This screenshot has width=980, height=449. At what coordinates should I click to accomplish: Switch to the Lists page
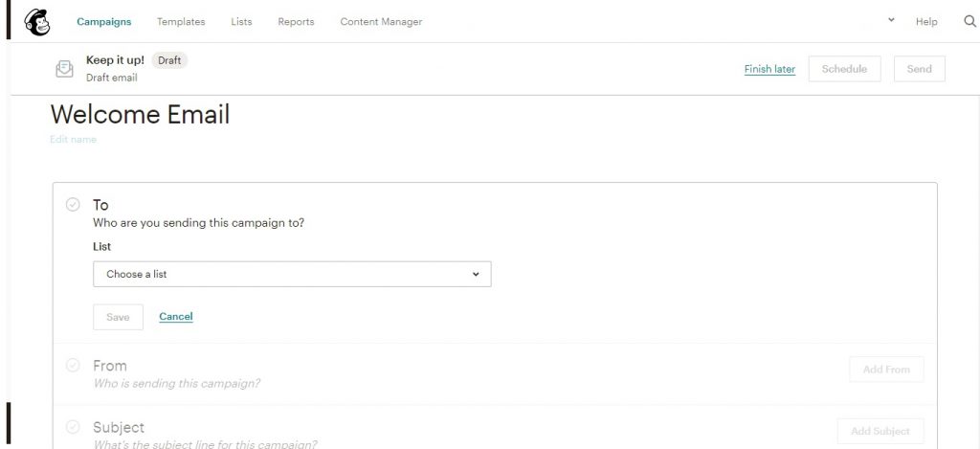click(241, 22)
